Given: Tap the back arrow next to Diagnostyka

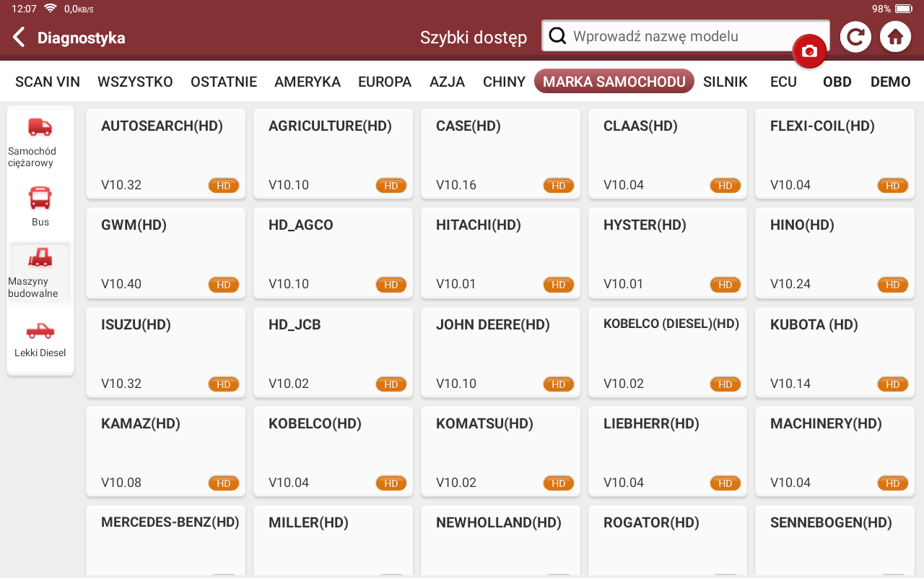Looking at the screenshot, I should 19,38.
